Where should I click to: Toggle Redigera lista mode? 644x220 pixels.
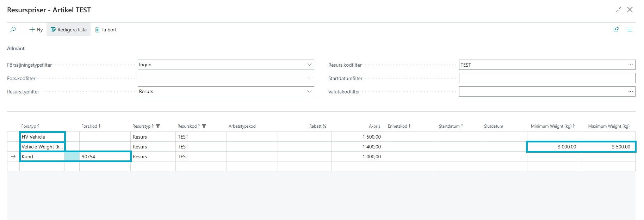pyautogui.click(x=69, y=30)
